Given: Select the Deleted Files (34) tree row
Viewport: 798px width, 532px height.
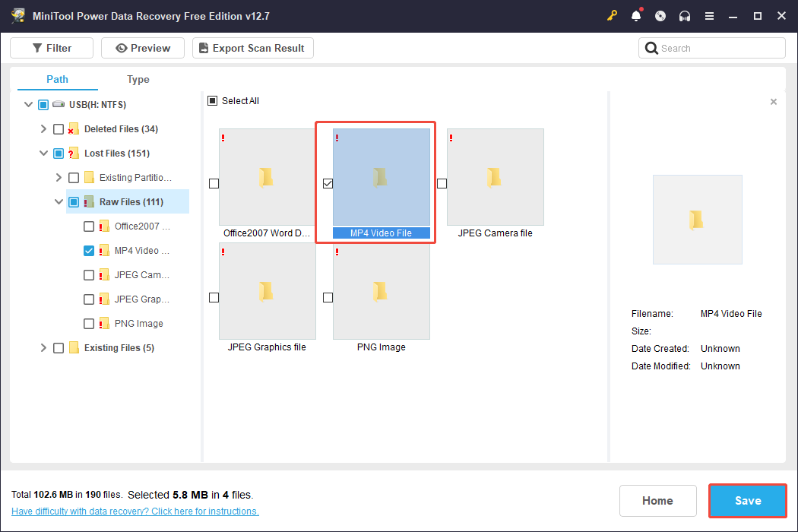Looking at the screenshot, I should 121,128.
